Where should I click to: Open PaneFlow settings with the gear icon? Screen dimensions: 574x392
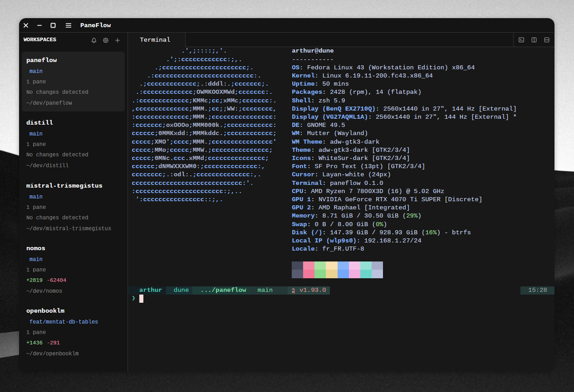[106, 40]
